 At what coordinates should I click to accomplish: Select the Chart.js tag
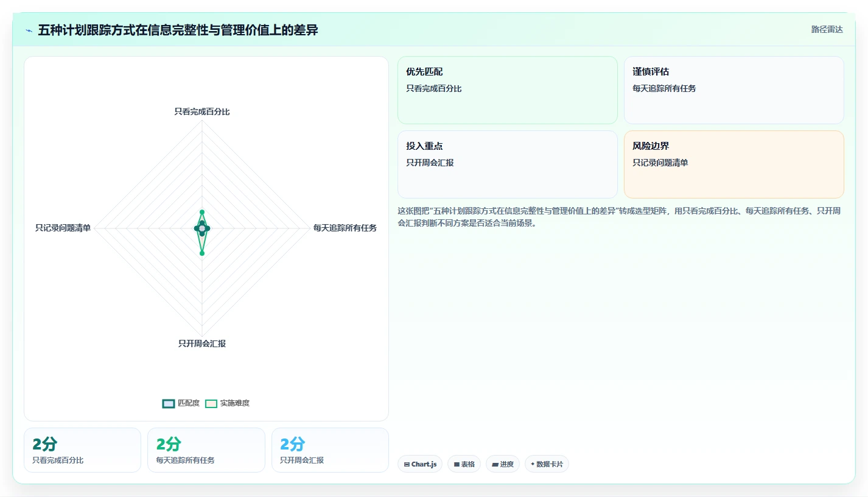pyautogui.click(x=420, y=464)
